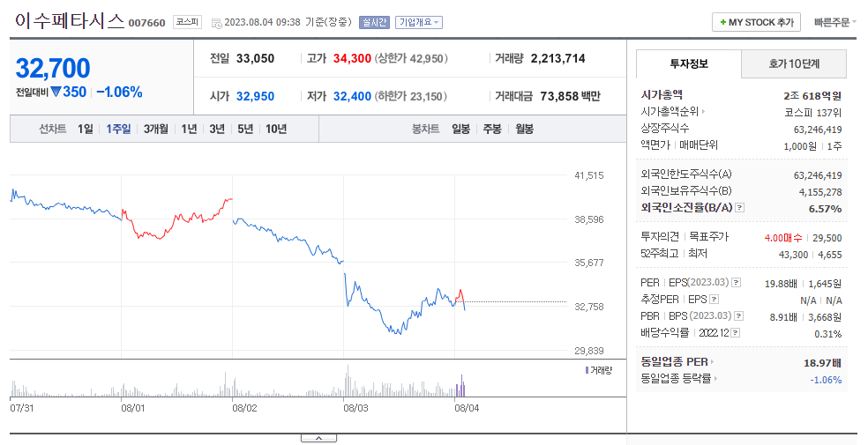Click the 거래량 value 2,213,714
868x445 pixels.
(558, 58)
